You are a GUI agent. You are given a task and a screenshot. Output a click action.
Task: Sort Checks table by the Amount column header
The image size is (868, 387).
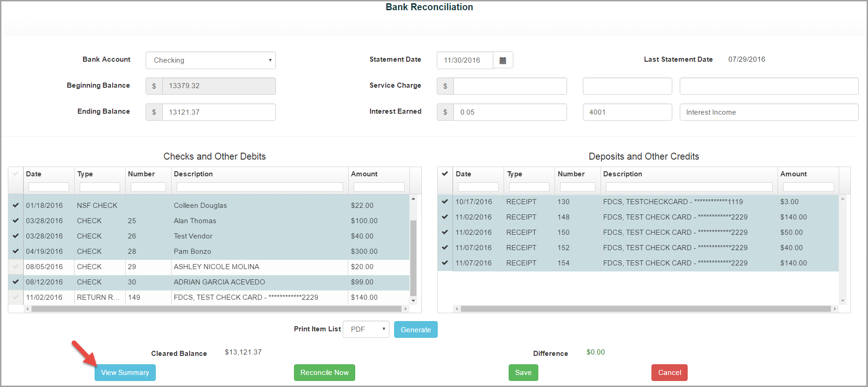[364, 174]
